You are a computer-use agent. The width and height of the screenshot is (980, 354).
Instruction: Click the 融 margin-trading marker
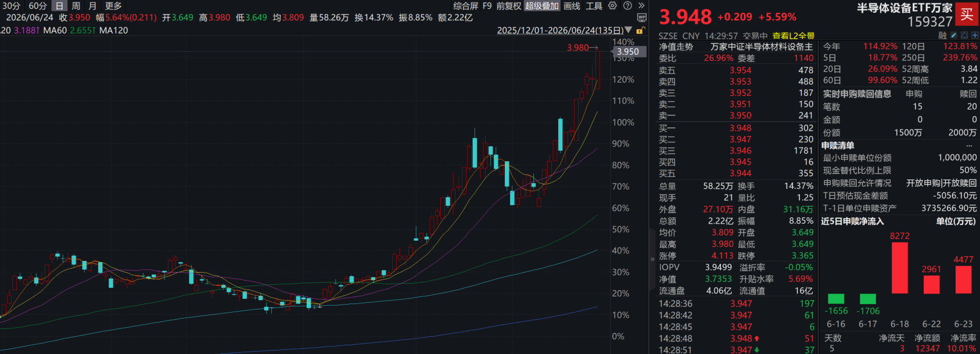[x=942, y=35]
